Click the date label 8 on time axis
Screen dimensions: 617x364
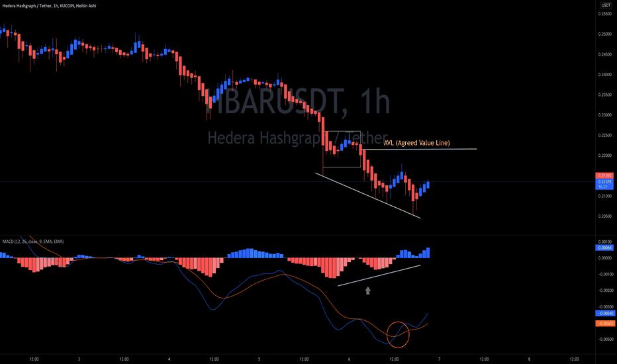click(529, 359)
